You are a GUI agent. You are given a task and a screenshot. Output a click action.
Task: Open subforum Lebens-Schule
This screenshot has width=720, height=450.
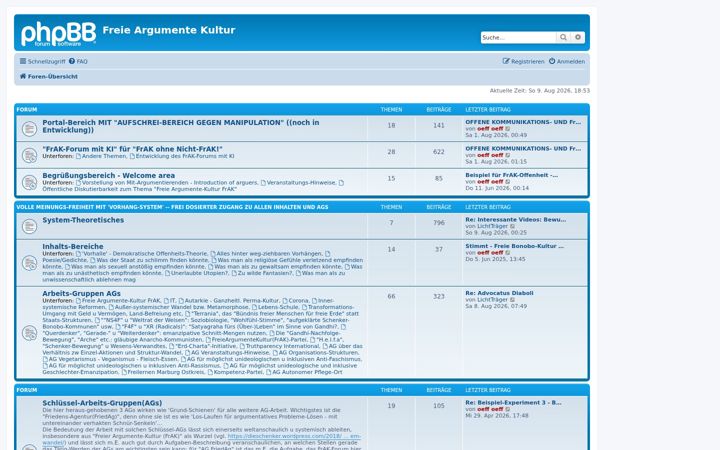(x=278, y=307)
